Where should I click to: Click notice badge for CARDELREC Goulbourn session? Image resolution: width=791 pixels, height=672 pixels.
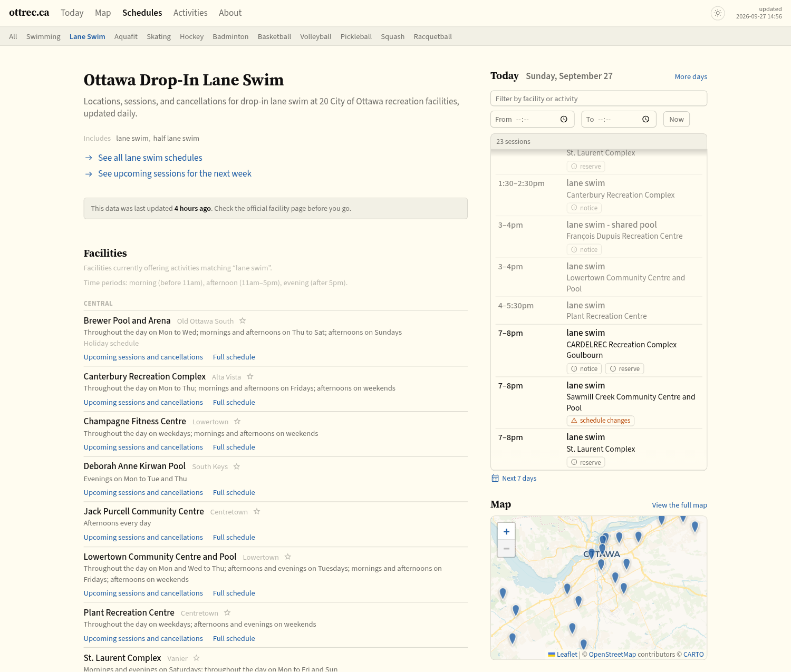[584, 368]
